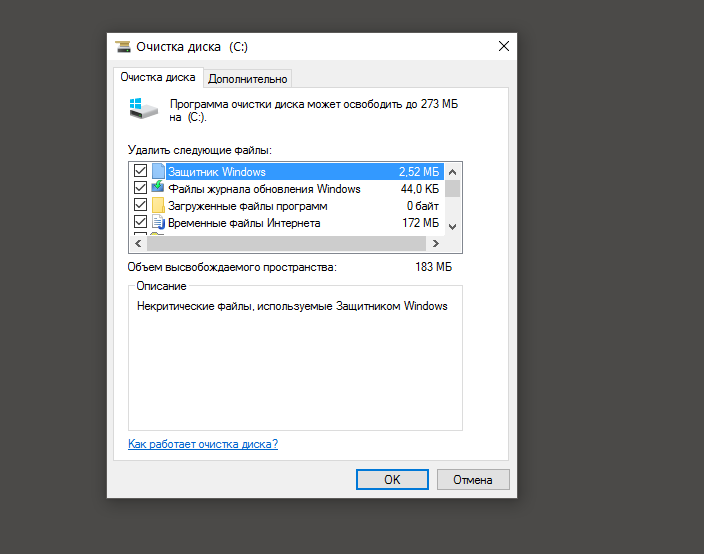Click the Временные файлы Интернета document icon
704x554 pixels.
click(x=158, y=222)
